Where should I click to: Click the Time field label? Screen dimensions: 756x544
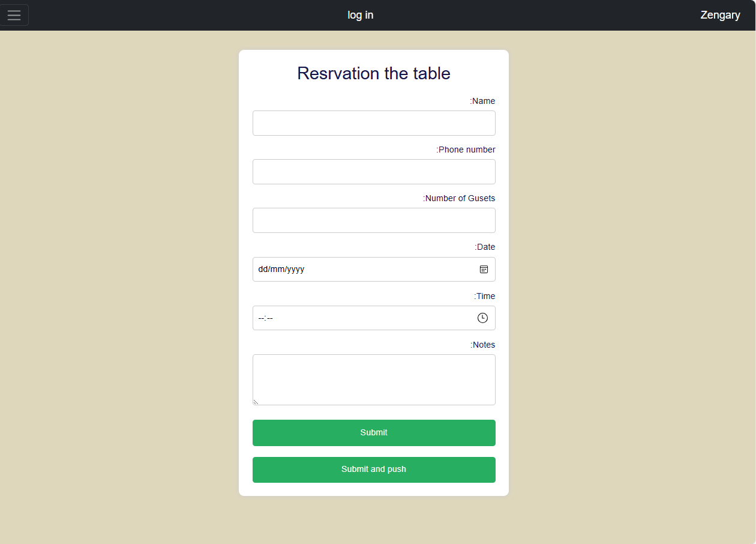(484, 296)
